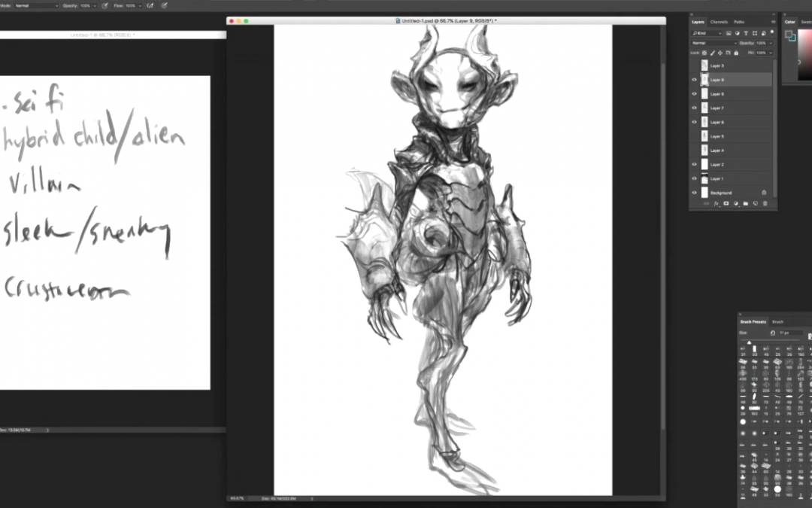This screenshot has width=812, height=508.
Task: Open the layer Opacity dropdown arrow
Action: (x=771, y=43)
